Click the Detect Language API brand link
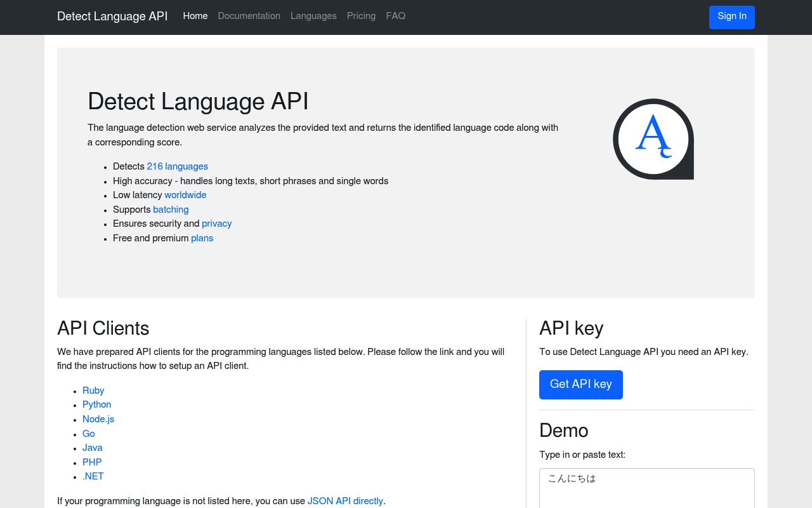Image resolution: width=812 pixels, height=508 pixels. (112, 17)
